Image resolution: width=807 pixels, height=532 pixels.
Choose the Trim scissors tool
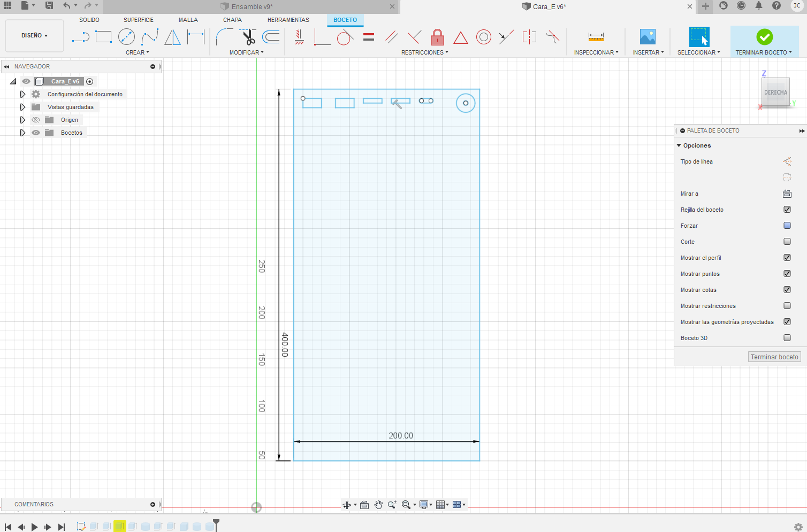(248, 37)
